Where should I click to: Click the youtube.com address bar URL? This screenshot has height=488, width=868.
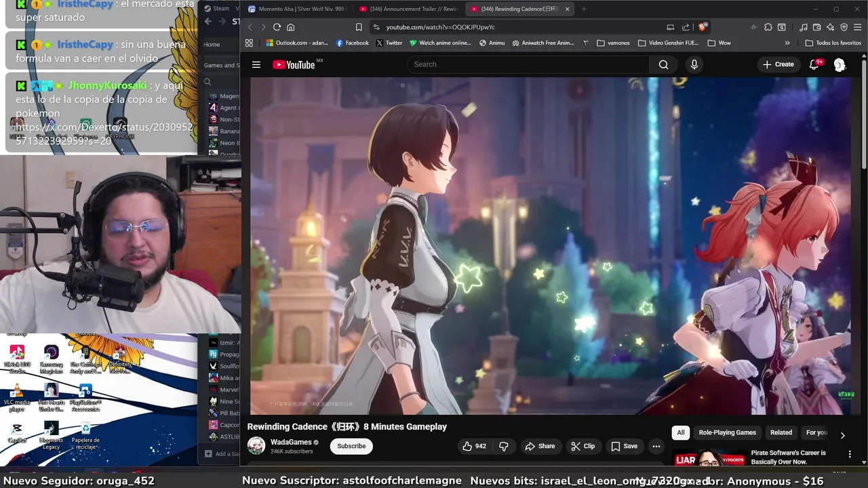(x=441, y=27)
